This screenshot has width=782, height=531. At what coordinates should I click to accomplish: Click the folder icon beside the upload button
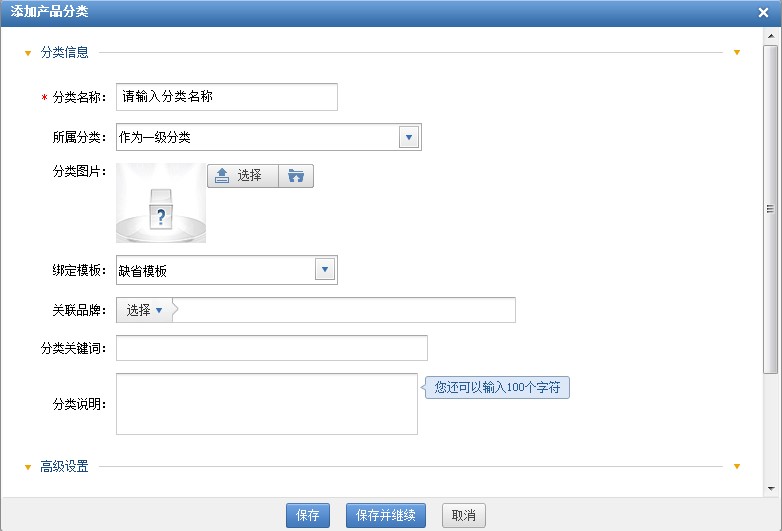(296, 176)
